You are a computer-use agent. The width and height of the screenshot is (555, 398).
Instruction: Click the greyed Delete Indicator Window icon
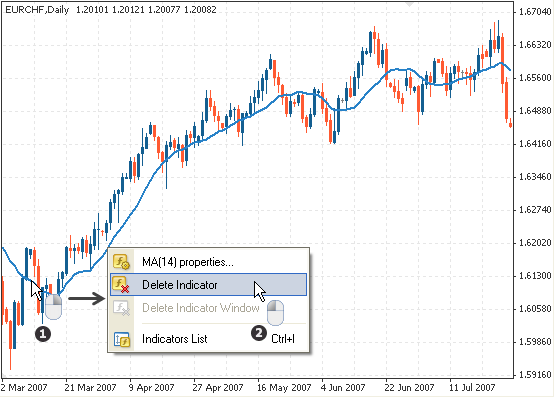121,308
